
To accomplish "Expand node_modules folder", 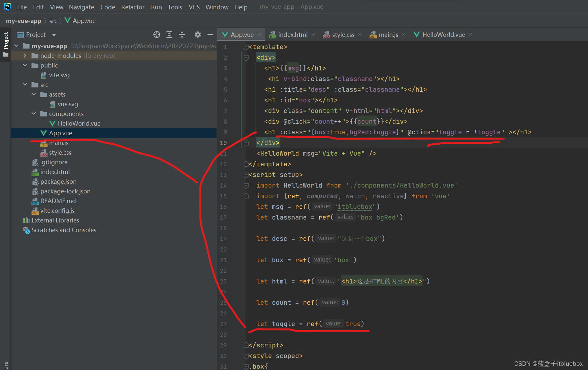I will tap(25, 56).
